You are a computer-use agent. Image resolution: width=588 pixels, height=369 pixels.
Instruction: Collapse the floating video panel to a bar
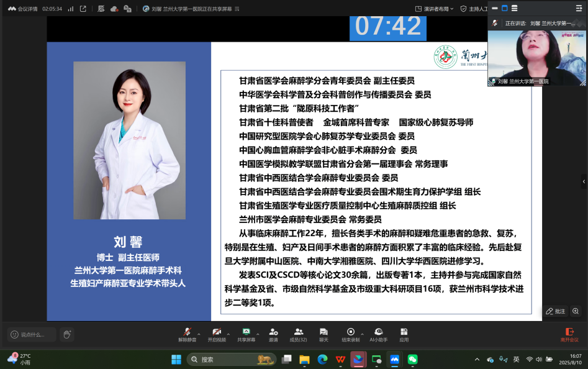pyautogui.click(x=495, y=8)
